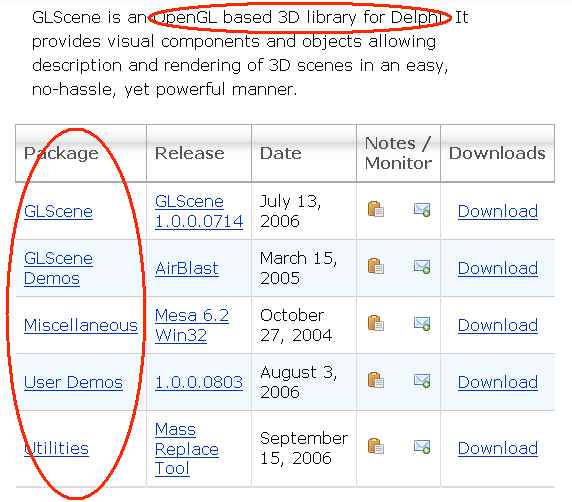Click the Downloads column header

pos(498,153)
